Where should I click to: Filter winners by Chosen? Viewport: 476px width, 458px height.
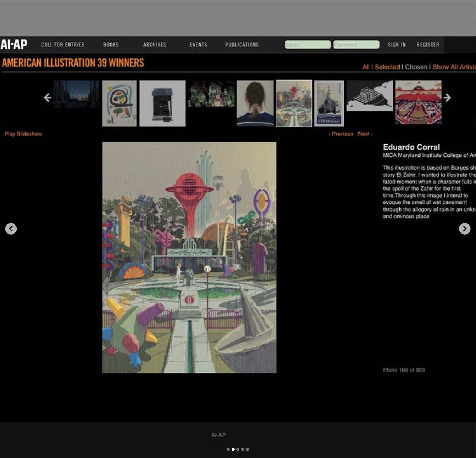point(416,67)
